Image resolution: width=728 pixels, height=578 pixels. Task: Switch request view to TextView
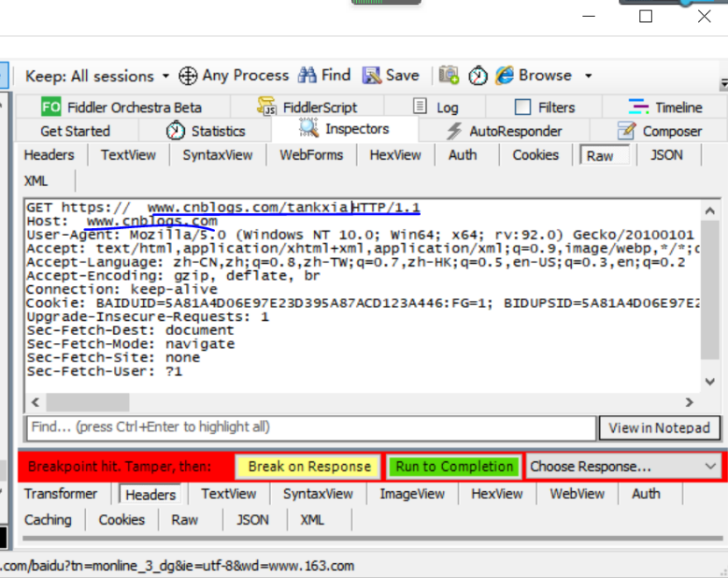pos(129,154)
